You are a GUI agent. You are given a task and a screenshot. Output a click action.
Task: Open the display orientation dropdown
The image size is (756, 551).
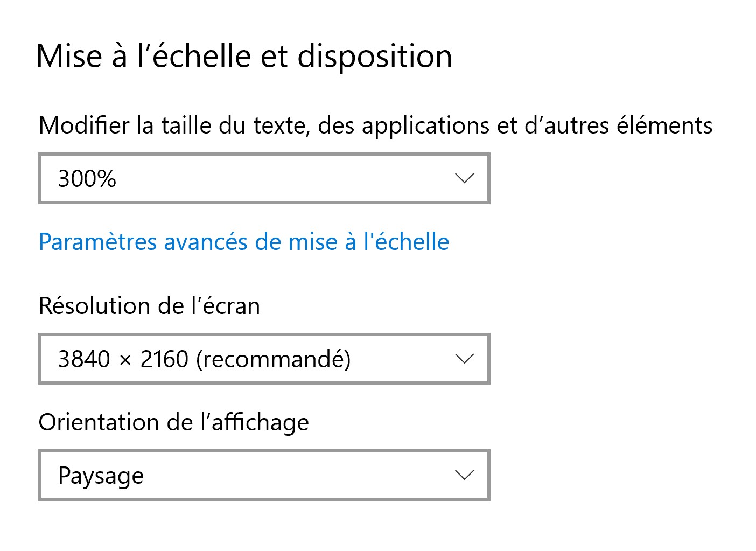[x=264, y=475]
